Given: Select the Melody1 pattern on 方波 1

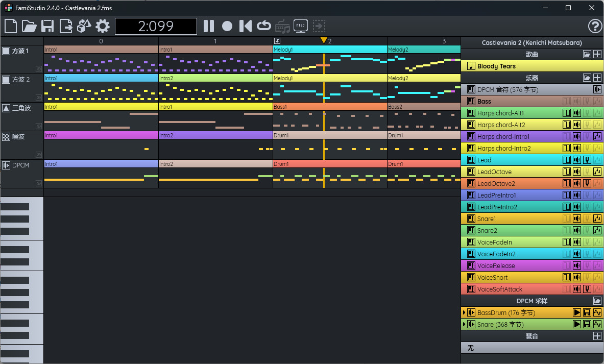Looking at the screenshot, I should click(330, 50).
